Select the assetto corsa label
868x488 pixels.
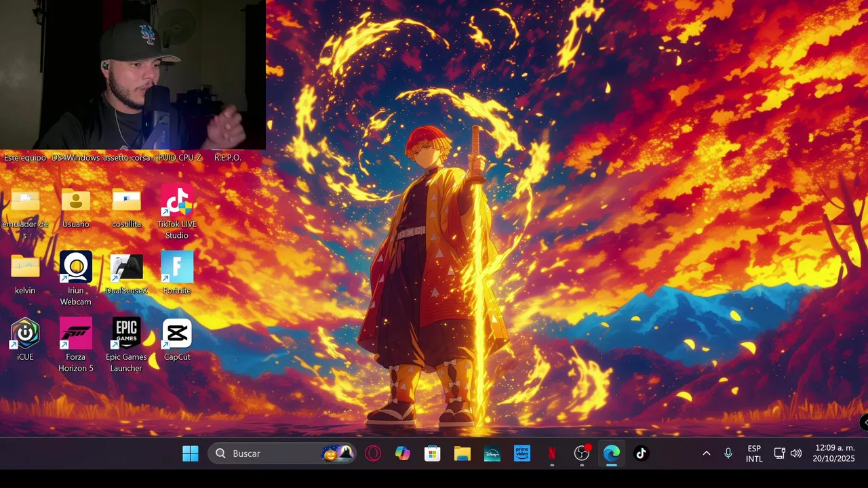pos(126,157)
